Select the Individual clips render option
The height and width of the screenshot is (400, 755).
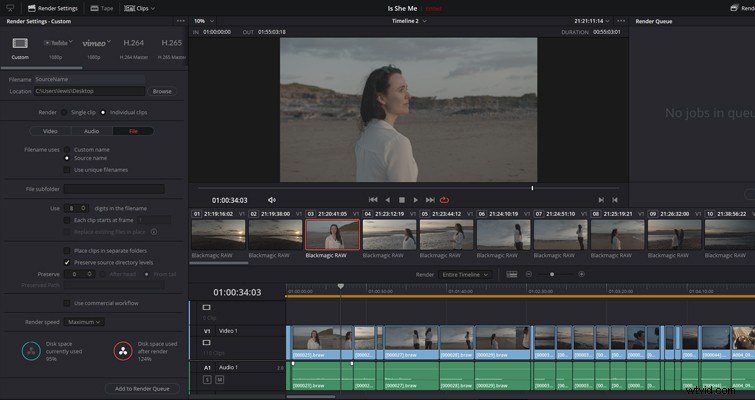(x=103, y=112)
